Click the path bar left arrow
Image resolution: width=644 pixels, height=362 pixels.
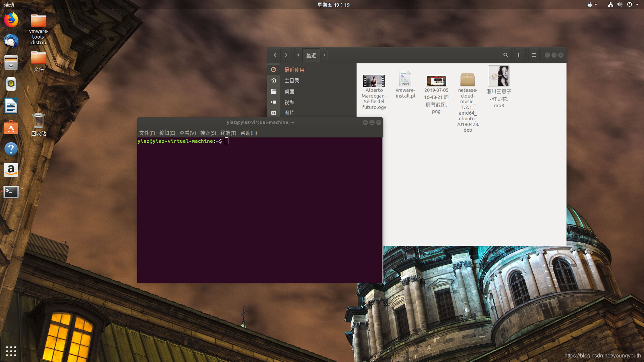click(298, 55)
